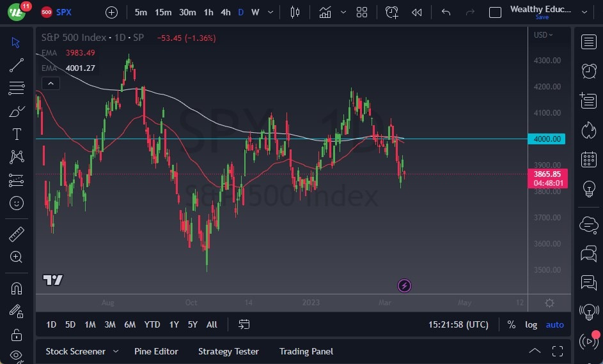Click the SPX symbol search field
603x364 pixels.
pyautogui.click(x=64, y=12)
